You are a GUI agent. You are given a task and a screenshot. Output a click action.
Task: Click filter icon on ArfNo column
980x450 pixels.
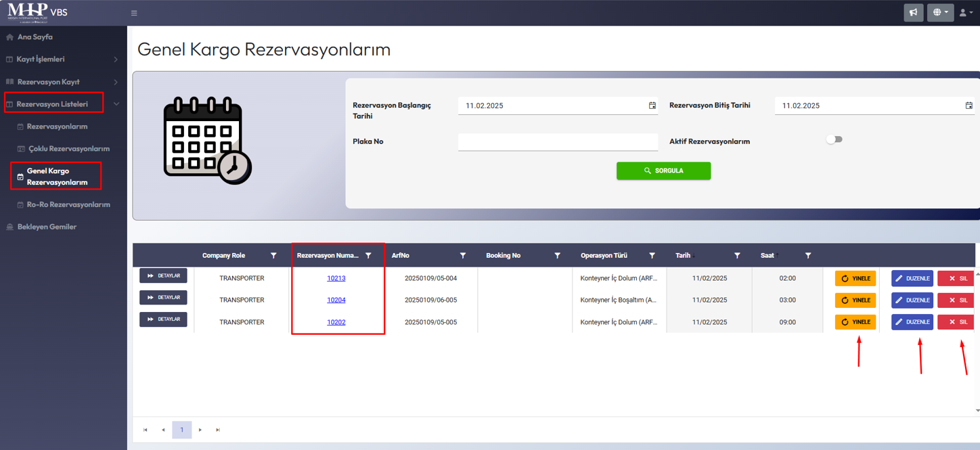tap(463, 256)
